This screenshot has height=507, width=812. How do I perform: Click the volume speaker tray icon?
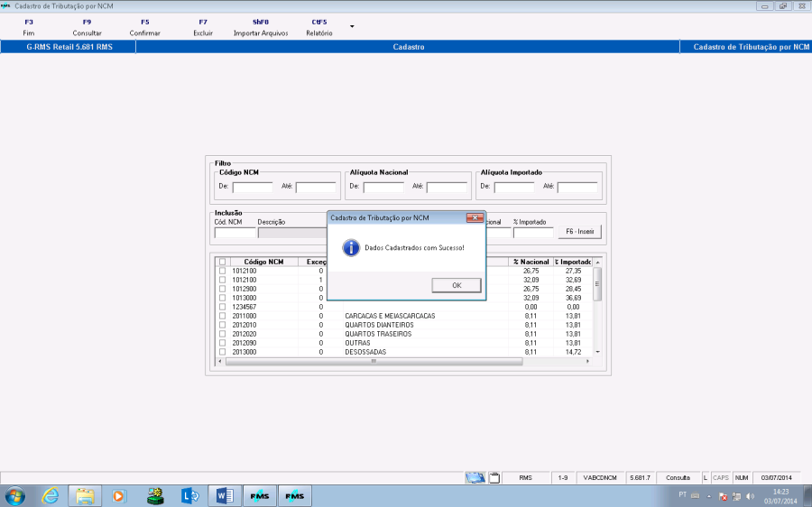(750, 496)
